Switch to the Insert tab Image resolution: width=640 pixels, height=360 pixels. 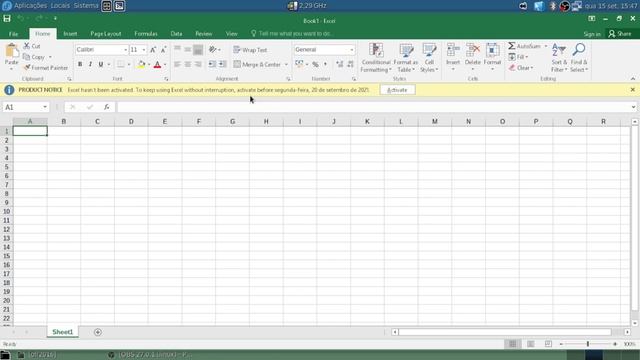[70, 34]
